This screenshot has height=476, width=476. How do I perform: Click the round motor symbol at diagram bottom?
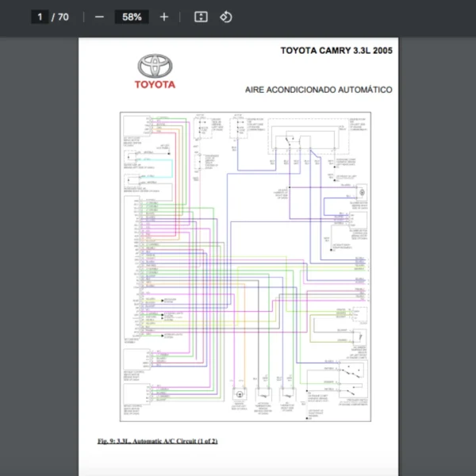[238, 394]
